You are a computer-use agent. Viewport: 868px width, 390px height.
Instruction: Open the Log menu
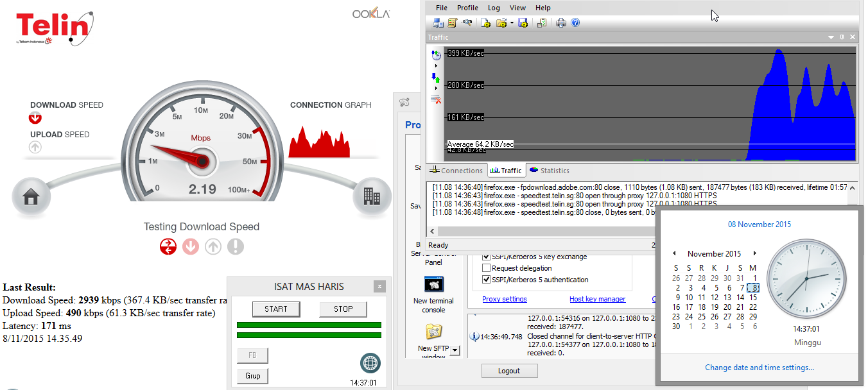coord(494,8)
